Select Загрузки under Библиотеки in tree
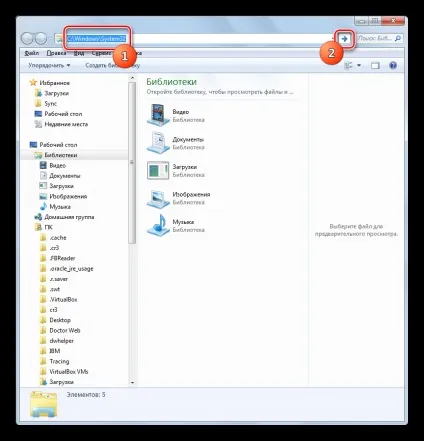 61,186
